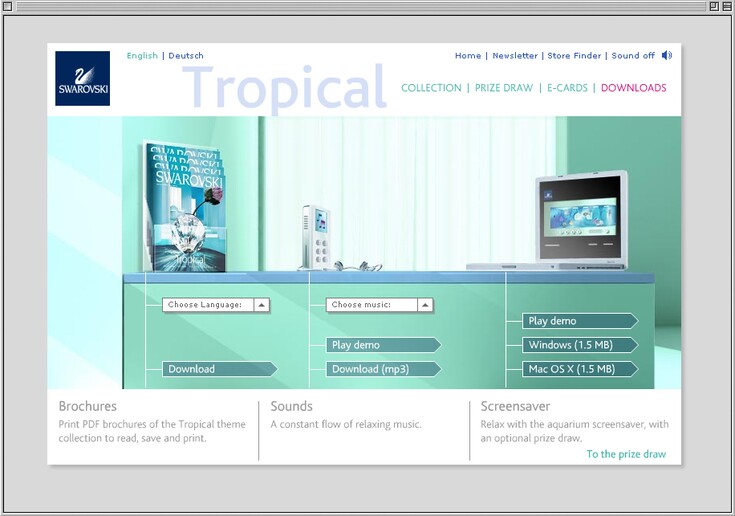The height and width of the screenshot is (516, 735).
Task: Mute sound via the speaker icon
Action: (667, 55)
